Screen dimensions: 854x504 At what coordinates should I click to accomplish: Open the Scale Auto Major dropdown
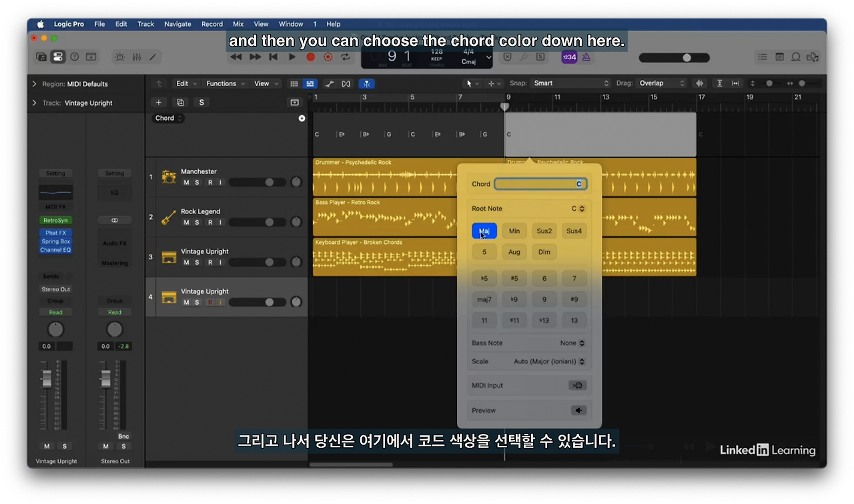point(549,361)
